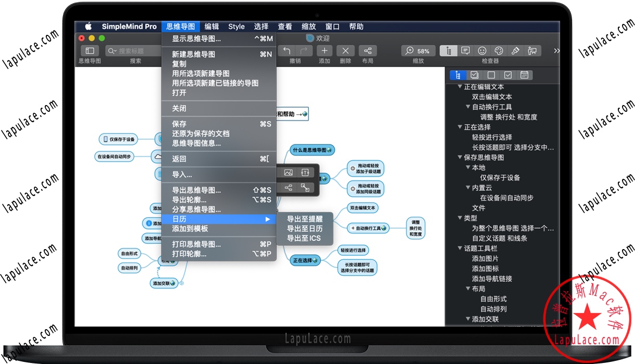Switch to the outline view tab in panel
This screenshot has height=364, width=635.
[x=458, y=75]
